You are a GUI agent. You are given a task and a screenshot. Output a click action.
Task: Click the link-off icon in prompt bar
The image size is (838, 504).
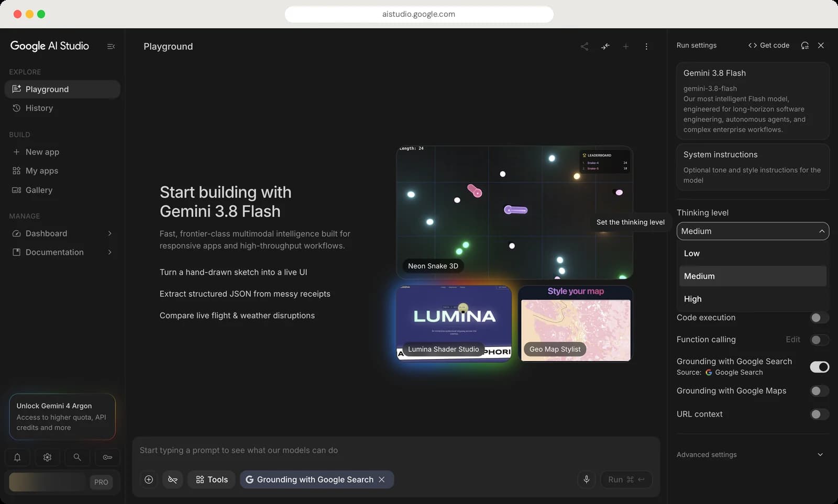point(173,479)
